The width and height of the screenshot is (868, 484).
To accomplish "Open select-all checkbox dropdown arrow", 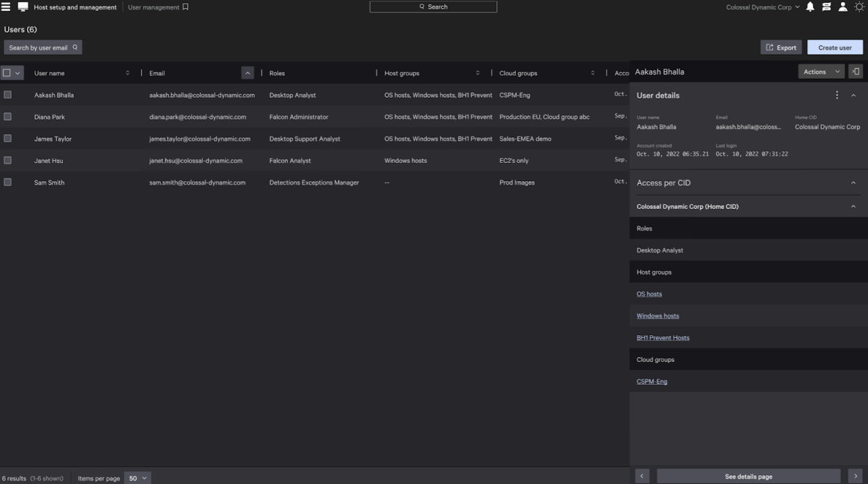I will click(x=18, y=73).
